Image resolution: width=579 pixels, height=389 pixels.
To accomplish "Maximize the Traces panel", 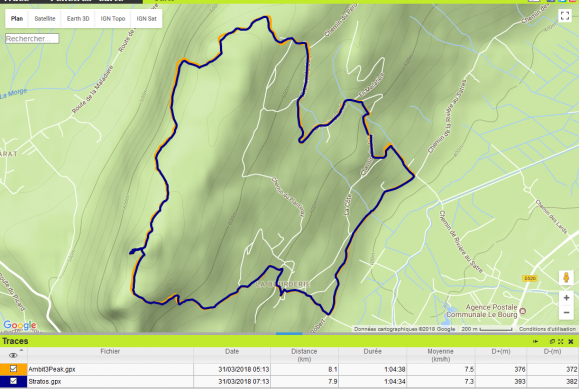I will 561,341.
